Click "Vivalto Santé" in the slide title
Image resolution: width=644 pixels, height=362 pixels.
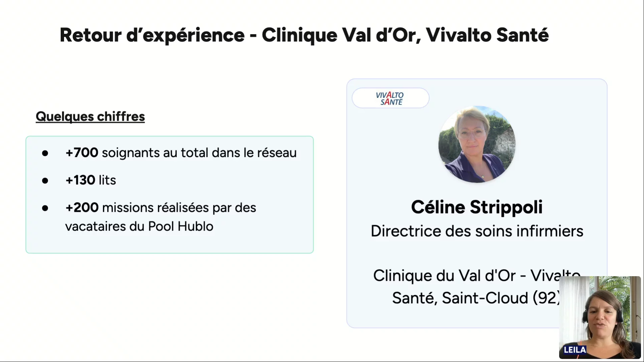pyautogui.click(x=487, y=35)
